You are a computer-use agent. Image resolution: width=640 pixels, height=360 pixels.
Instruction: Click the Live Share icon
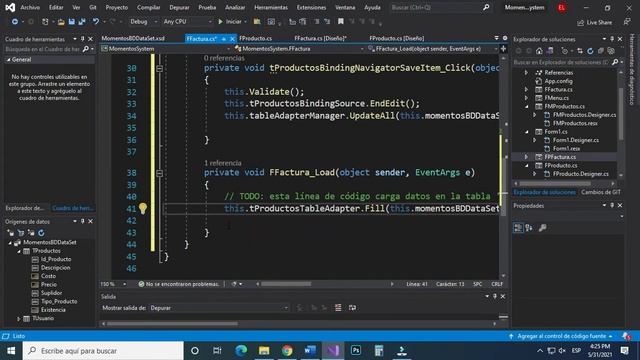(580, 22)
